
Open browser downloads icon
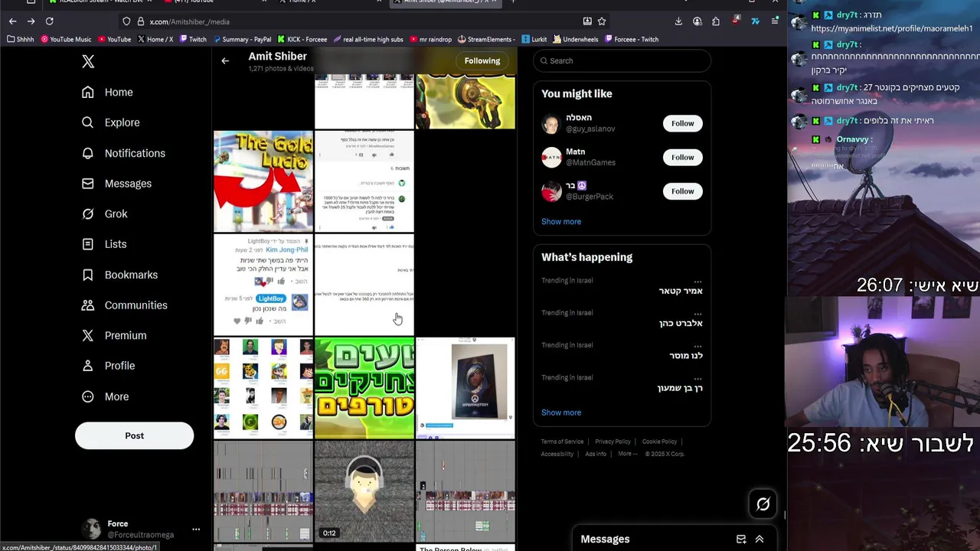(x=678, y=21)
